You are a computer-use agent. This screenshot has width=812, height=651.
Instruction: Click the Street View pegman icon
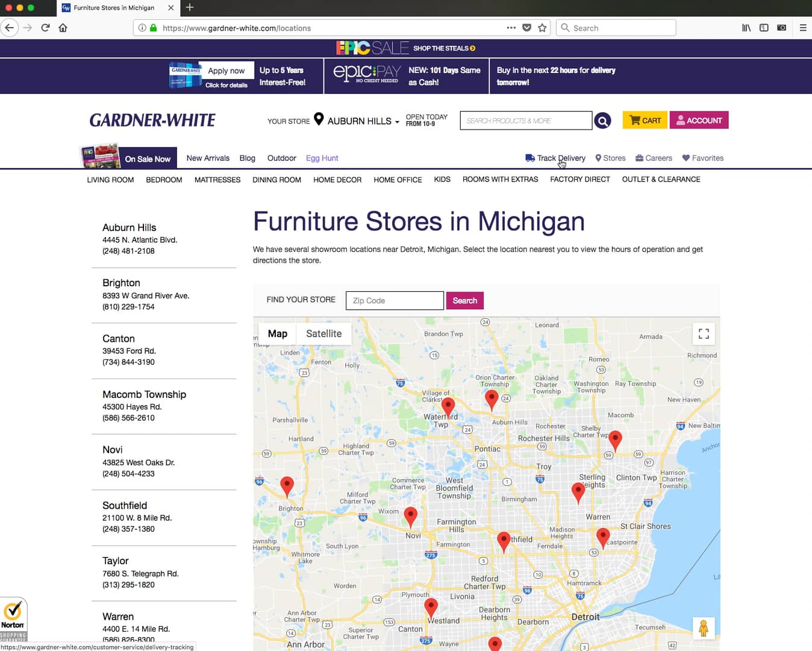click(704, 629)
